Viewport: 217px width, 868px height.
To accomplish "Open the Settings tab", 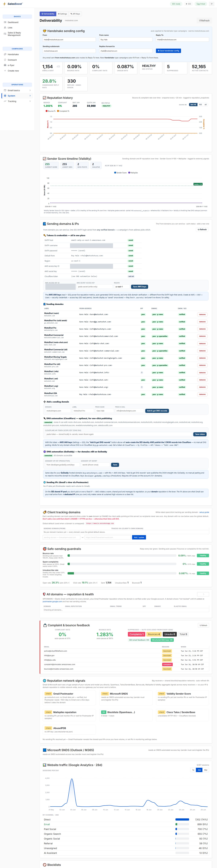I will tap(62, 14).
